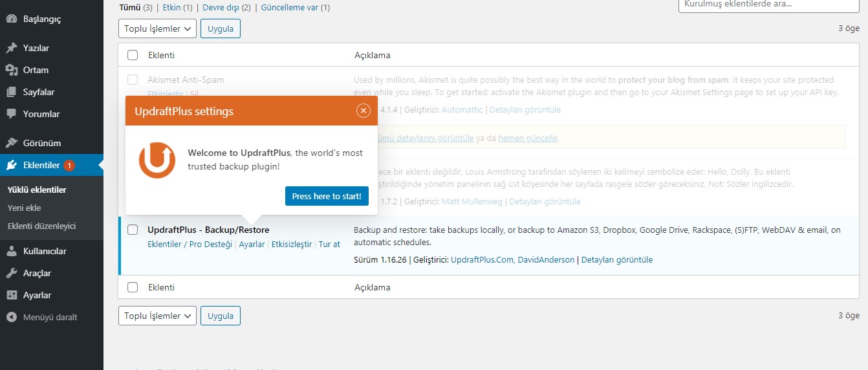The width and height of the screenshot is (868, 370).
Task: Open Eklentiler / Pro Desteği link
Action: click(x=190, y=244)
